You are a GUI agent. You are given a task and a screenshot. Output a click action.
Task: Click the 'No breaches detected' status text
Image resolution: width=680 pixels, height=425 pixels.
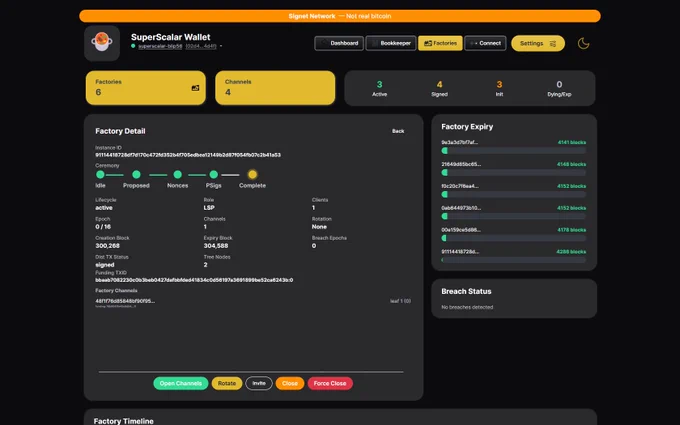467,307
